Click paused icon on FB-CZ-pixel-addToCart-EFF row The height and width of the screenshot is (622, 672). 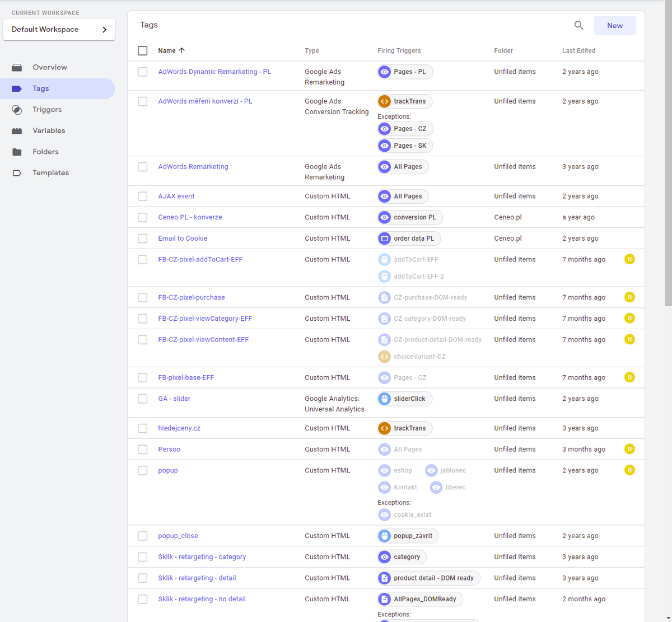tap(629, 259)
